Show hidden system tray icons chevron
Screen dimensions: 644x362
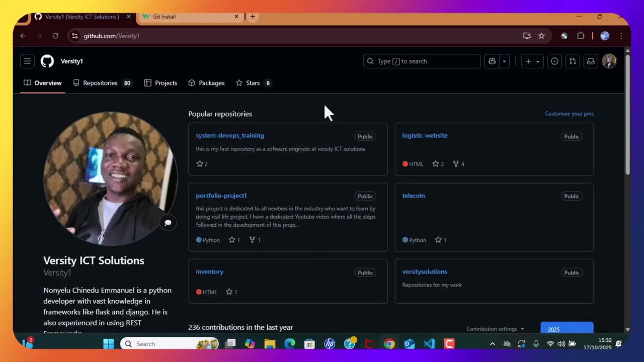[x=493, y=344]
